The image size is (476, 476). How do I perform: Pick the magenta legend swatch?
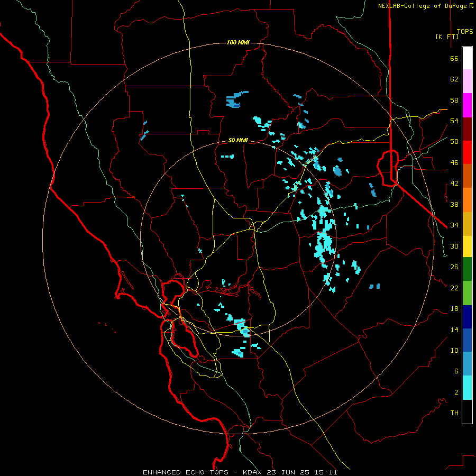tap(467, 105)
